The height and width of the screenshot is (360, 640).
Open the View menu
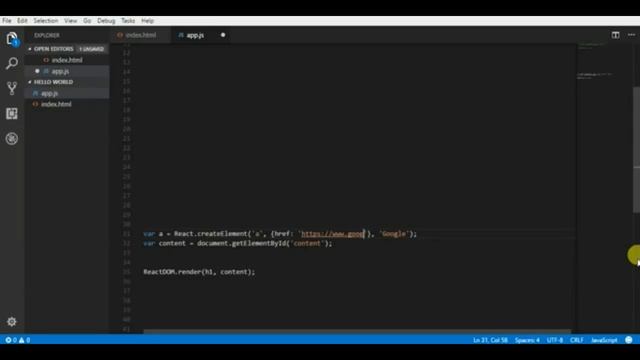coord(70,21)
